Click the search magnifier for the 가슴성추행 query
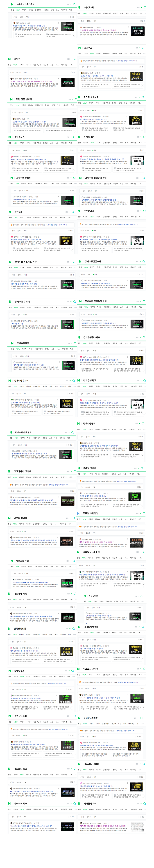Viewport: 154px width, 868px height. point(145,7)
